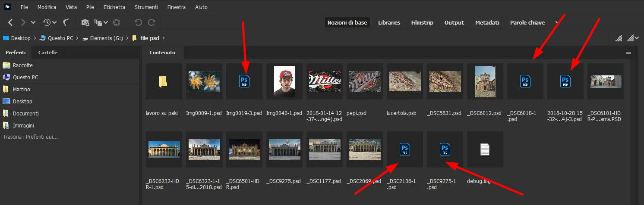This screenshot has width=644, height=205.
Task: Open the recent files clock dropdown
Action: point(50,22)
